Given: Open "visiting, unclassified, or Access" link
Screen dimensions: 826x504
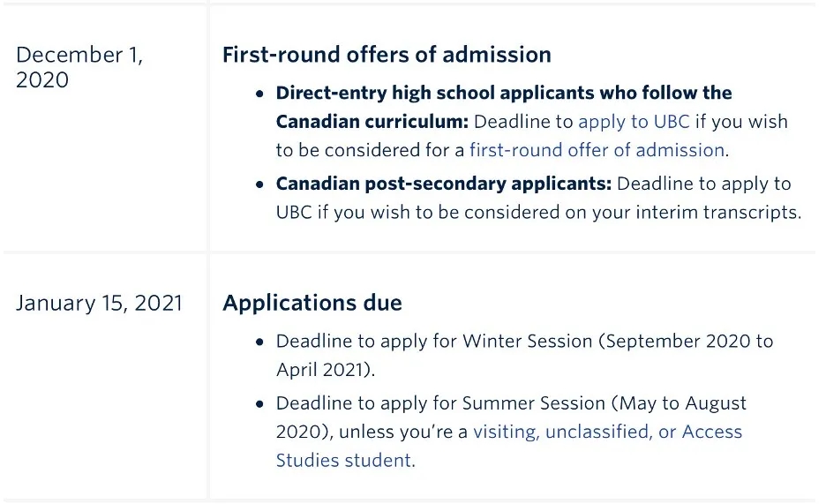Looking at the screenshot, I should coord(607,432).
